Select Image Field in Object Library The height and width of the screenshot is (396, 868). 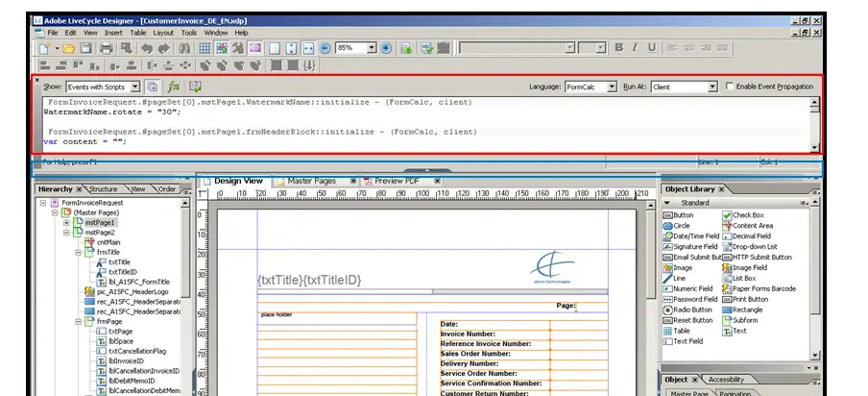point(744,267)
